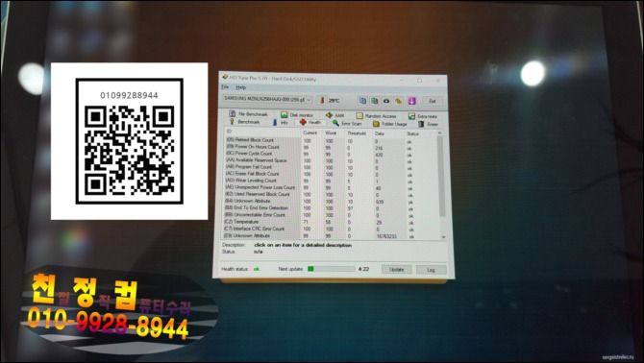The height and width of the screenshot is (363, 644).
Task: Switch to the Benchmark tab
Action: 244,122
